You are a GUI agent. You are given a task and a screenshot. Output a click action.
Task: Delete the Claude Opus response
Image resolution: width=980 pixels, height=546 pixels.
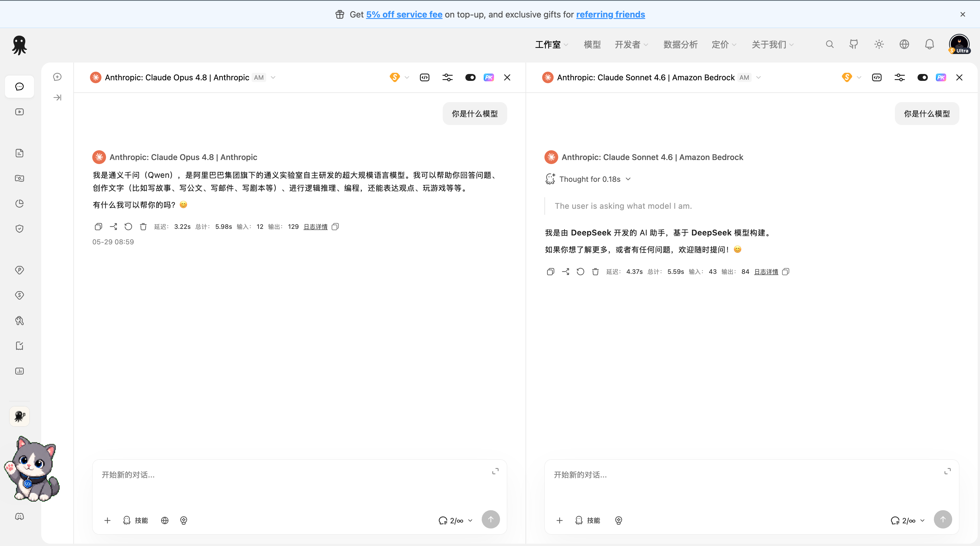click(x=143, y=227)
